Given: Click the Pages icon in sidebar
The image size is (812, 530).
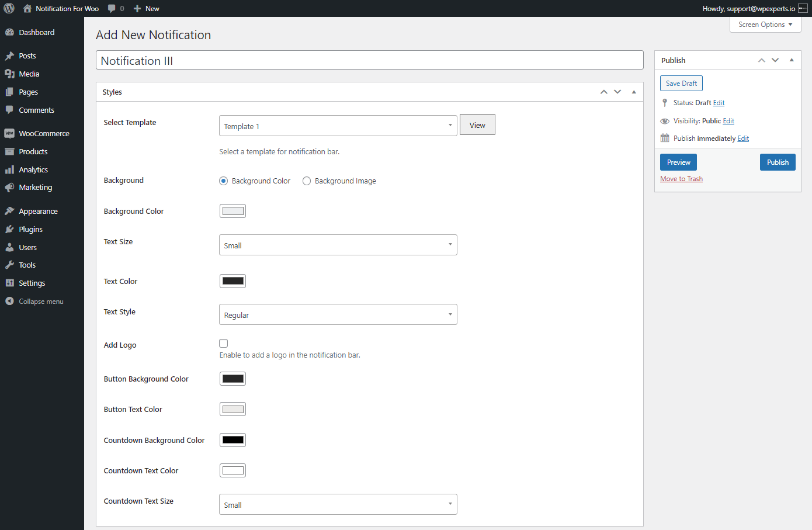Looking at the screenshot, I should click(x=9, y=92).
